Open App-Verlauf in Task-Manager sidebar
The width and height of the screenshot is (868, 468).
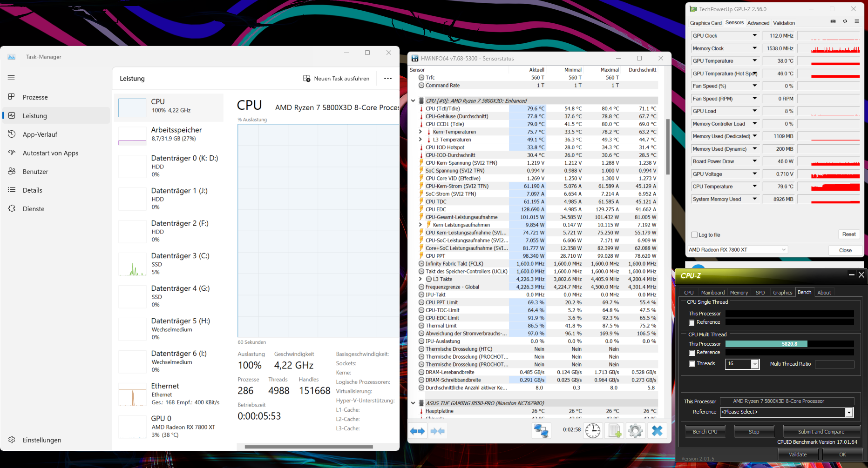(x=56, y=134)
